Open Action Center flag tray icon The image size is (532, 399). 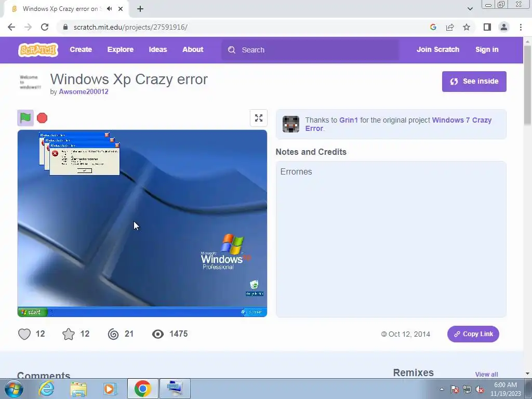point(455,389)
